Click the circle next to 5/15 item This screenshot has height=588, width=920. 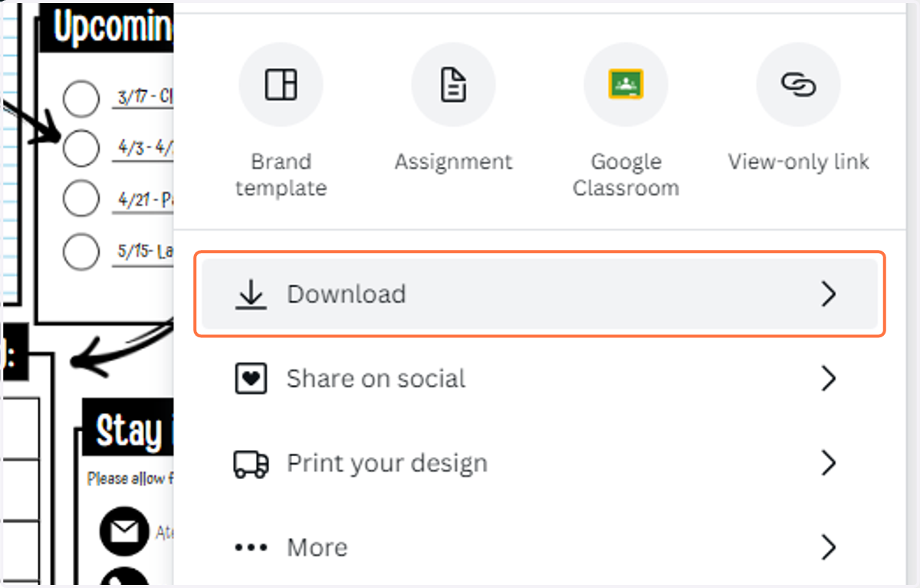pos(80,251)
